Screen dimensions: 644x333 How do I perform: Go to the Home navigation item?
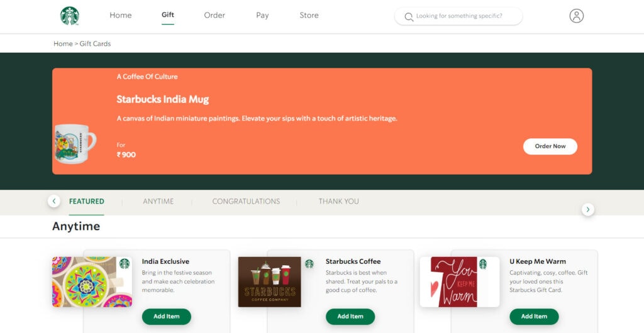[x=120, y=15]
